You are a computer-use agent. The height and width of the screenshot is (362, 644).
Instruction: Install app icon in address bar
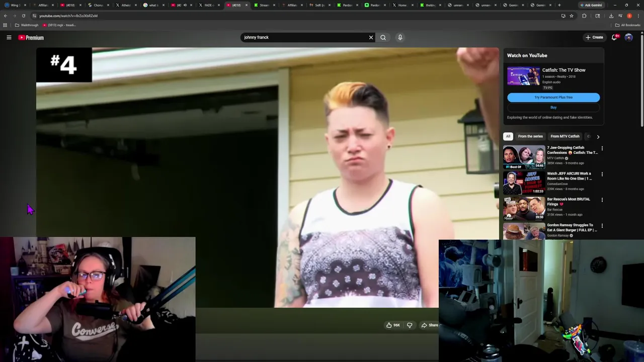pos(563,16)
